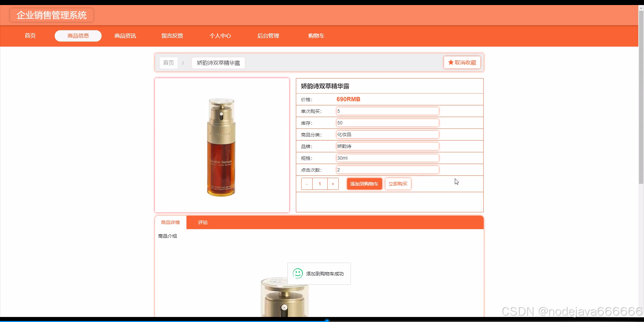644x322 pixels.
Task: Click the 添加到购物车 button
Action: [364, 184]
